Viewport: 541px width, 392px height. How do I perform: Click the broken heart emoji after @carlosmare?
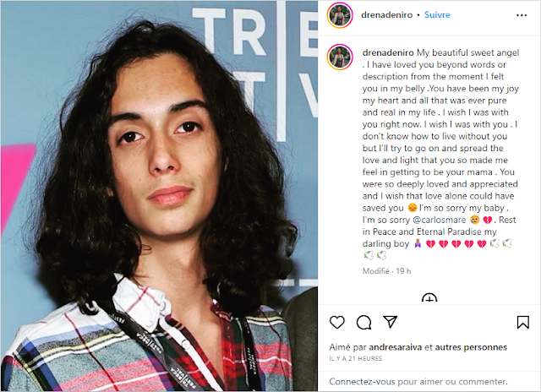(487, 220)
